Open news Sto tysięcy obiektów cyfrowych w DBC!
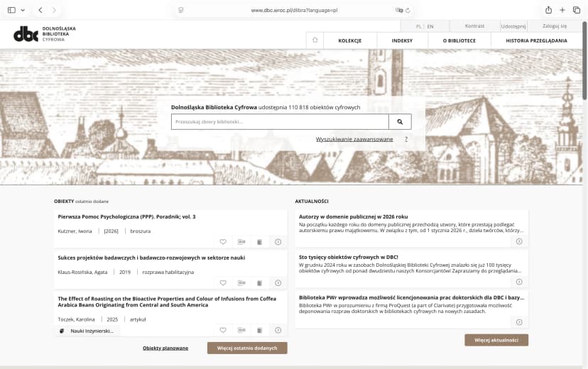588x369 pixels. click(x=349, y=257)
